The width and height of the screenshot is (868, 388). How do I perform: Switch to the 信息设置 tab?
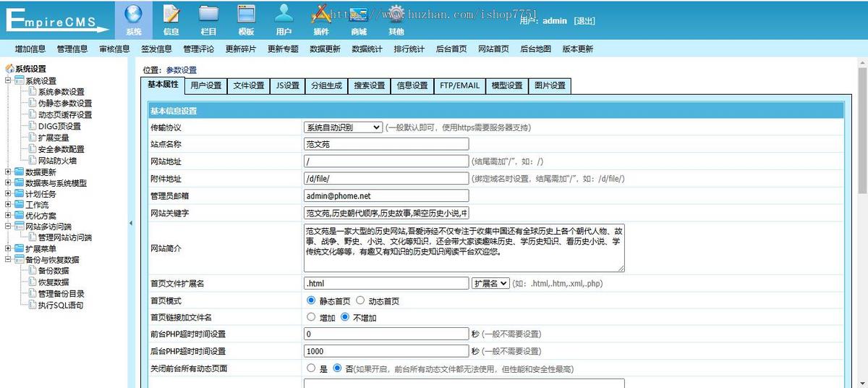pyautogui.click(x=412, y=85)
